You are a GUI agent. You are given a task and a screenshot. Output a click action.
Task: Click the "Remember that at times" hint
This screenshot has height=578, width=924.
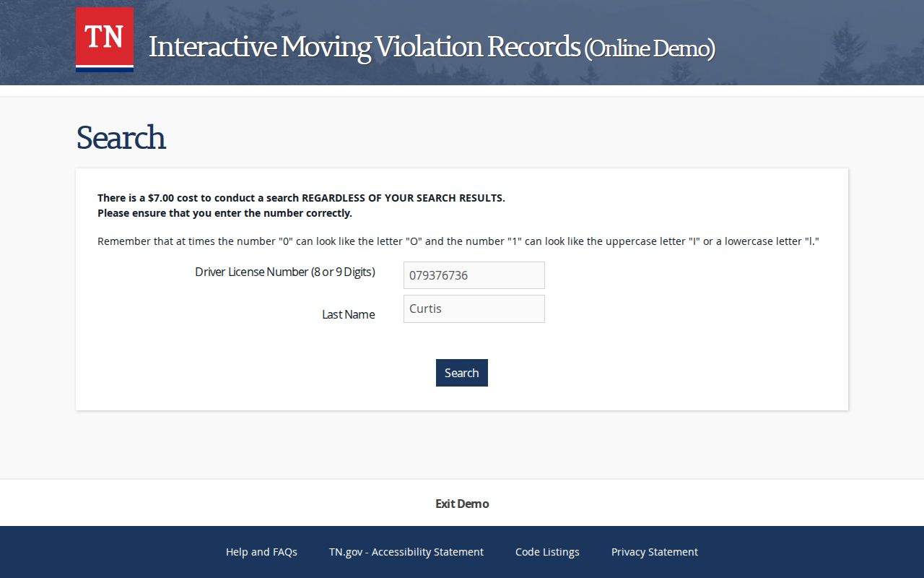click(458, 241)
